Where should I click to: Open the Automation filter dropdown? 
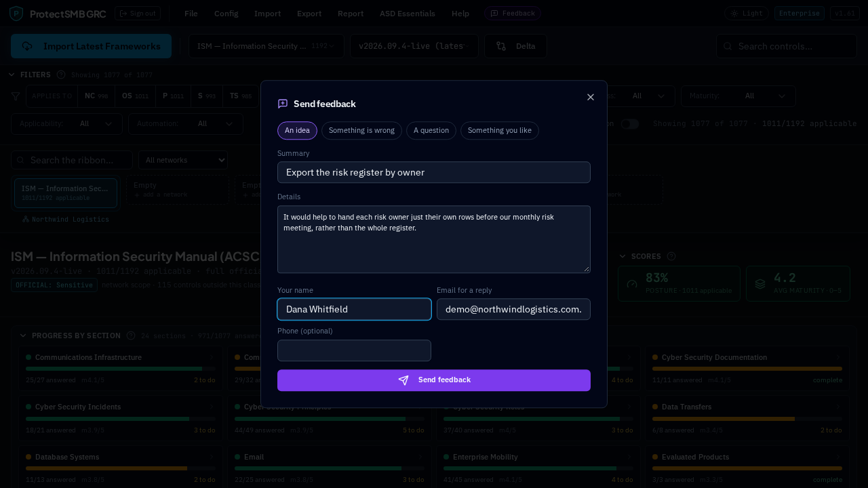click(185, 124)
